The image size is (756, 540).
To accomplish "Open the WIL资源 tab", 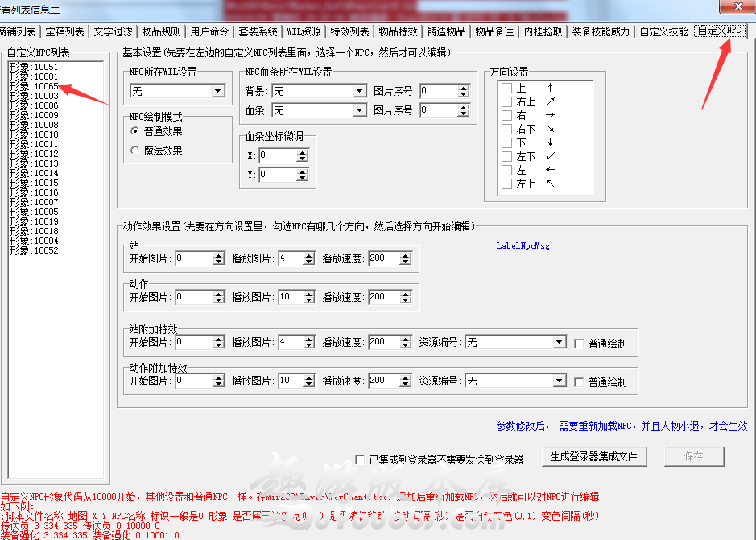I will tap(304, 32).
